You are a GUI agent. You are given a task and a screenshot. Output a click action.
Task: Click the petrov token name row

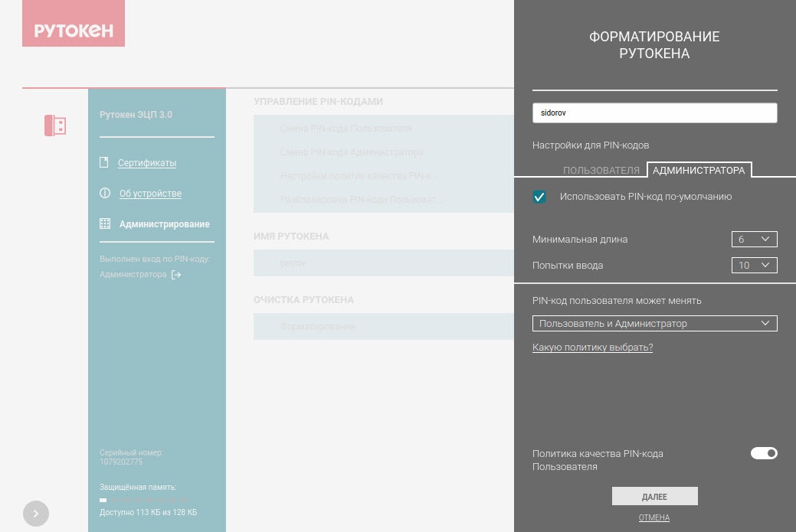click(384, 263)
